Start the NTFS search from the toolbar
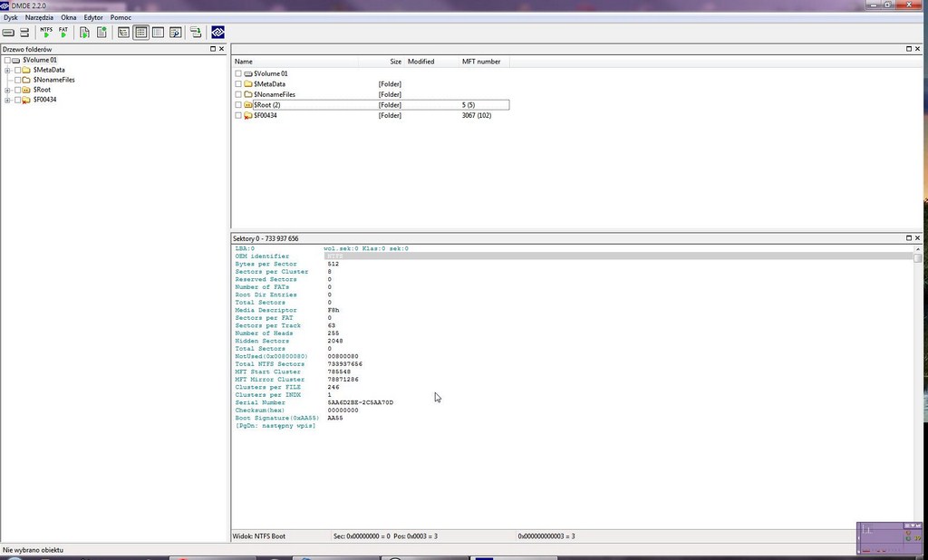 (x=46, y=33)
